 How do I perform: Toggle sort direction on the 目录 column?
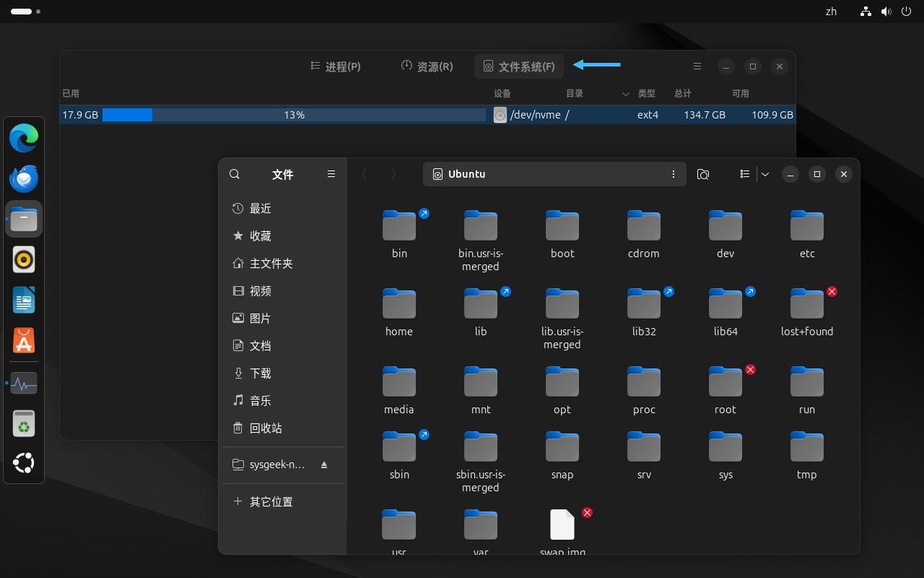click(x=625, y=93)
